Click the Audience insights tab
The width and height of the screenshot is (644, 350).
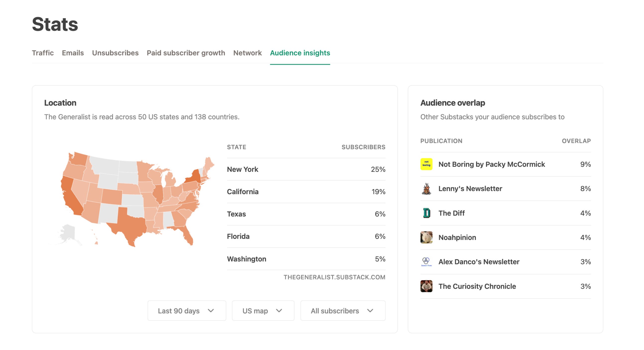click(300, 53)
